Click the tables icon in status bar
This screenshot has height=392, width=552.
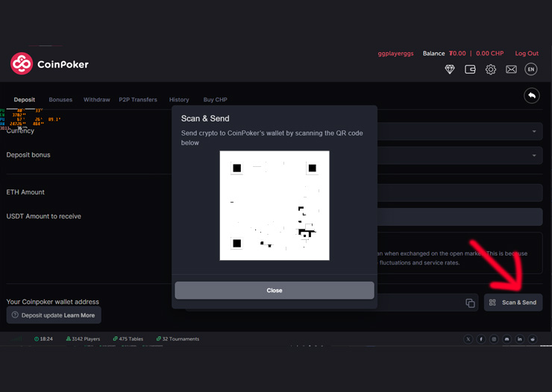(115, 338)
